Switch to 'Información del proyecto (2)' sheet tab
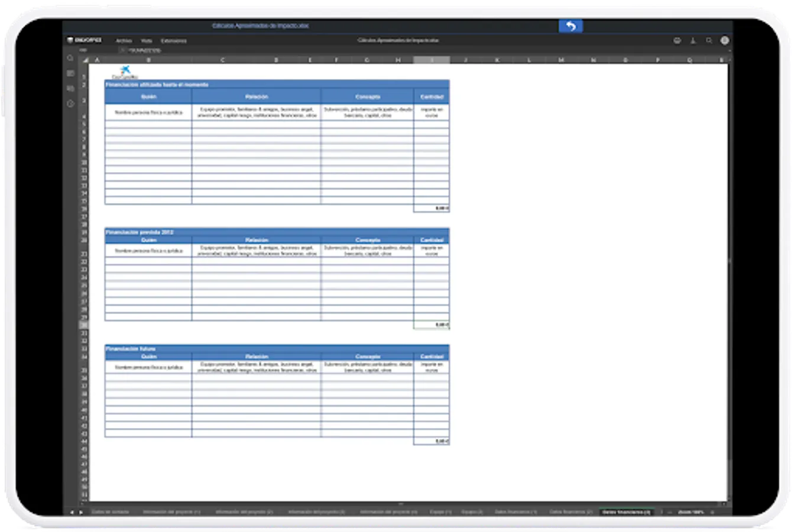 pos(244,512)
